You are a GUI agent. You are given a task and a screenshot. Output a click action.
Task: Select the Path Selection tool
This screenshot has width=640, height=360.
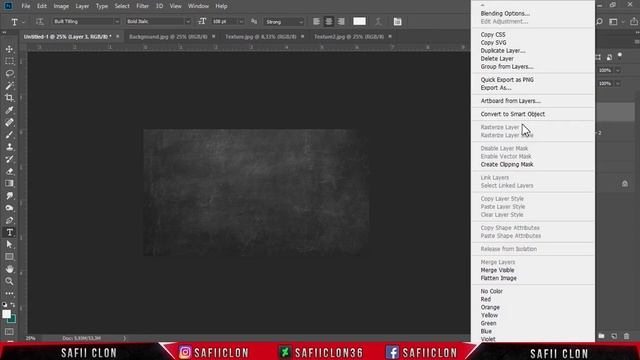[9, 244]
